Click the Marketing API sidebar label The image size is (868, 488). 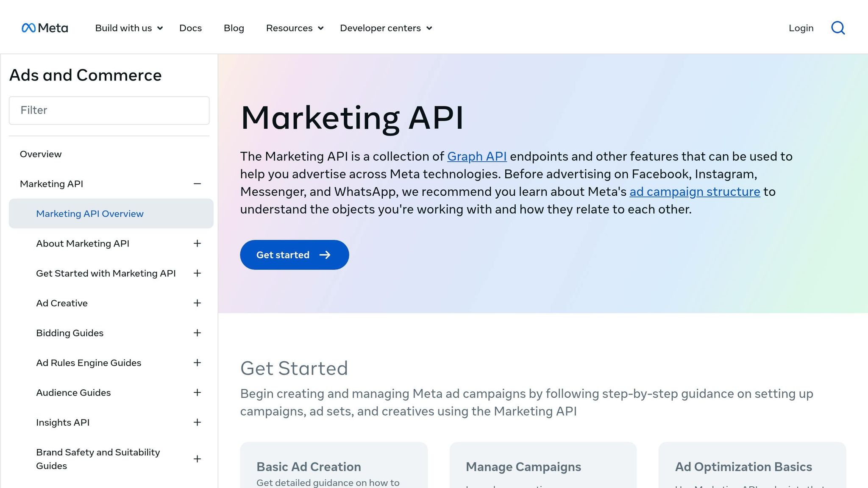[x=51, y=184]
